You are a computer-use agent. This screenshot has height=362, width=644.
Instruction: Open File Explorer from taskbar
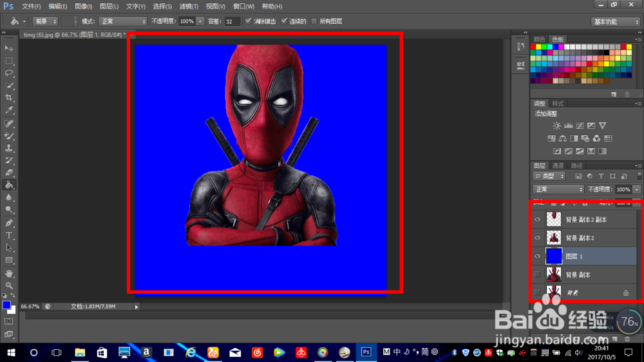[80, 352]
